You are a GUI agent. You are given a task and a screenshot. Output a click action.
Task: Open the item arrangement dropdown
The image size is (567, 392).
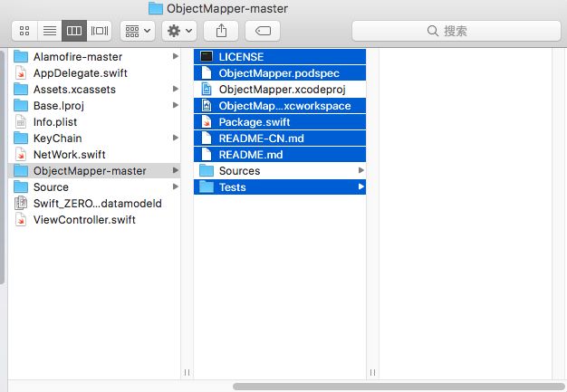coord(138,31)
